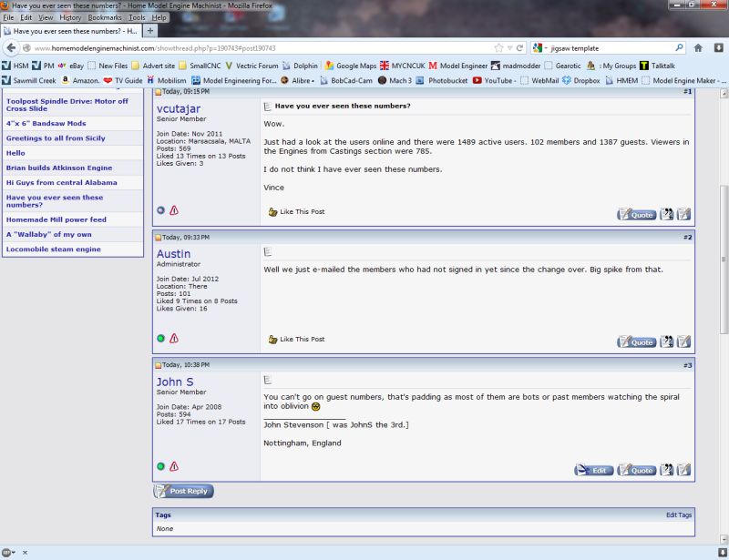Open vcutajar's profile name link
The height and width of the screenshot is (560, 729).
179,108
